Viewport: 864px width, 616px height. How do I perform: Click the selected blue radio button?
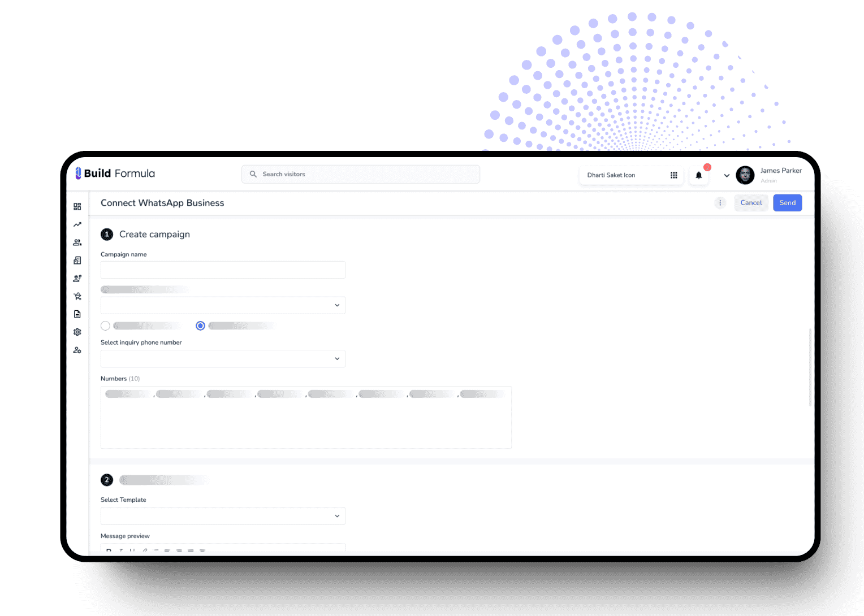coord(200,326)
